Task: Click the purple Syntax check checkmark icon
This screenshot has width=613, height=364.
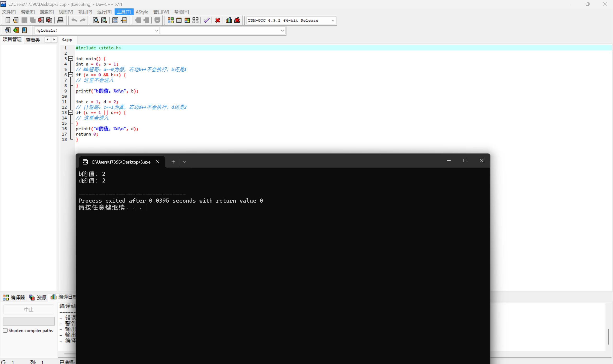Action: pyautogui.click(x=206, y=20)
